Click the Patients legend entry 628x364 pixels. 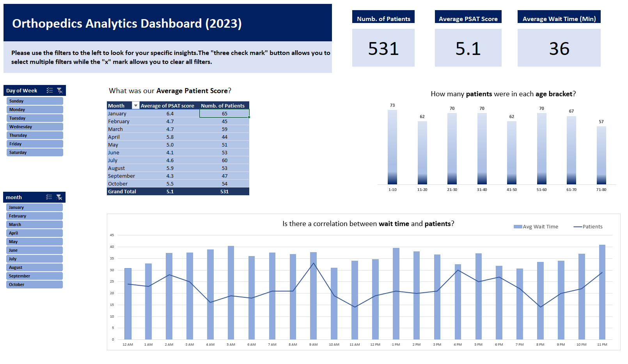588,226
